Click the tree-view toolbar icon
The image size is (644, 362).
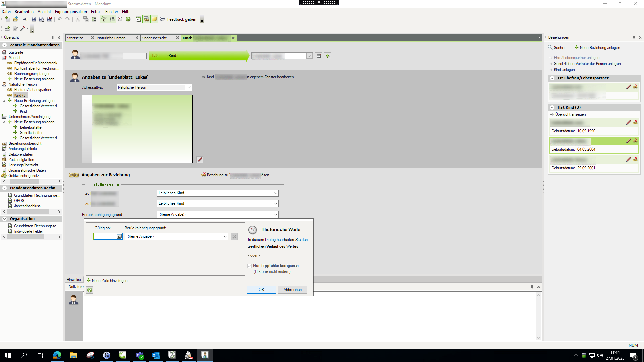coord(104,19)
